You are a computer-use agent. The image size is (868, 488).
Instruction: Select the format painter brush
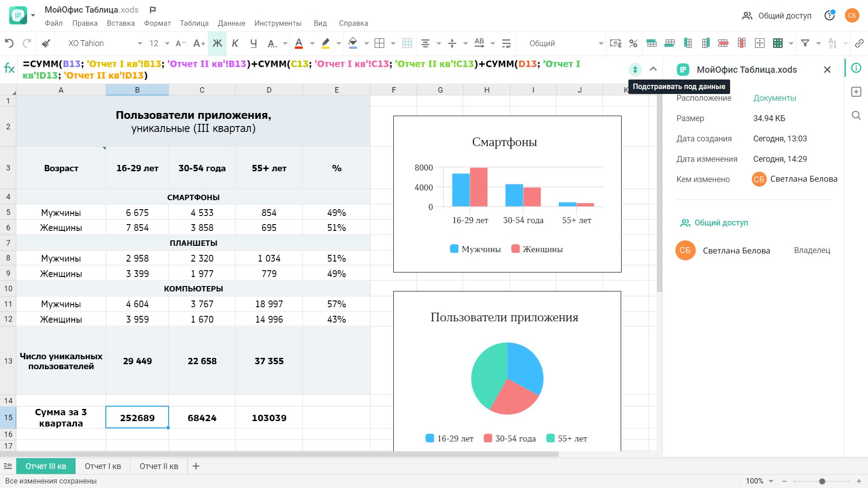point(46,43)
